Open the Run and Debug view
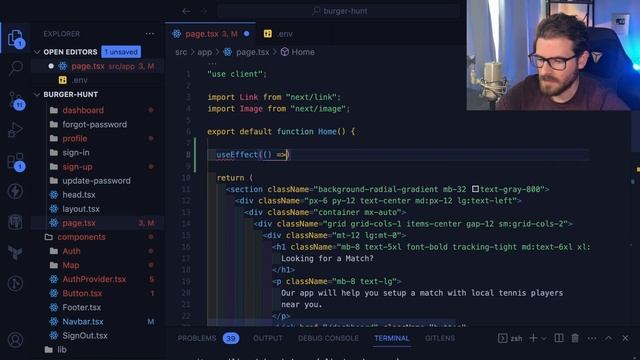640x360 pixels. tap(16, 131)
